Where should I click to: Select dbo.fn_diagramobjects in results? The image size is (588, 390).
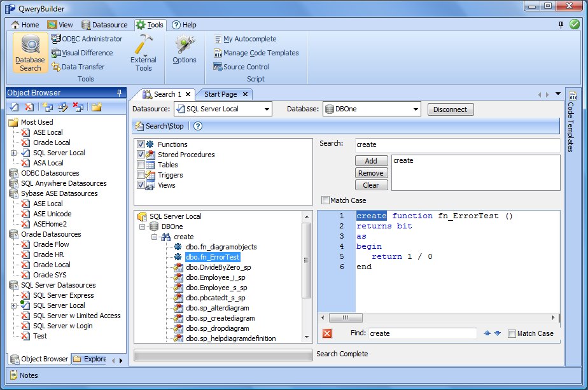[221, 247]
